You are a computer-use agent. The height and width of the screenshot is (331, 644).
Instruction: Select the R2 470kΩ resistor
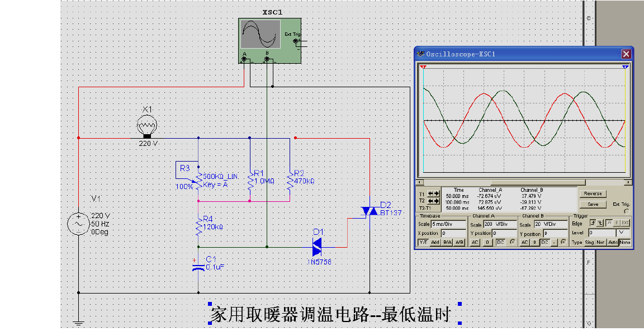tap(290, 180)
